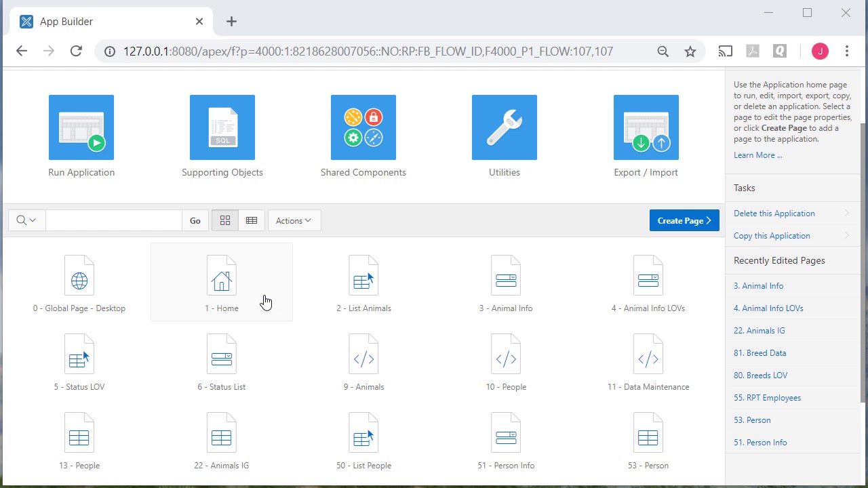Open Shared Components icon
868x488 pixels.
pos(363,127)
